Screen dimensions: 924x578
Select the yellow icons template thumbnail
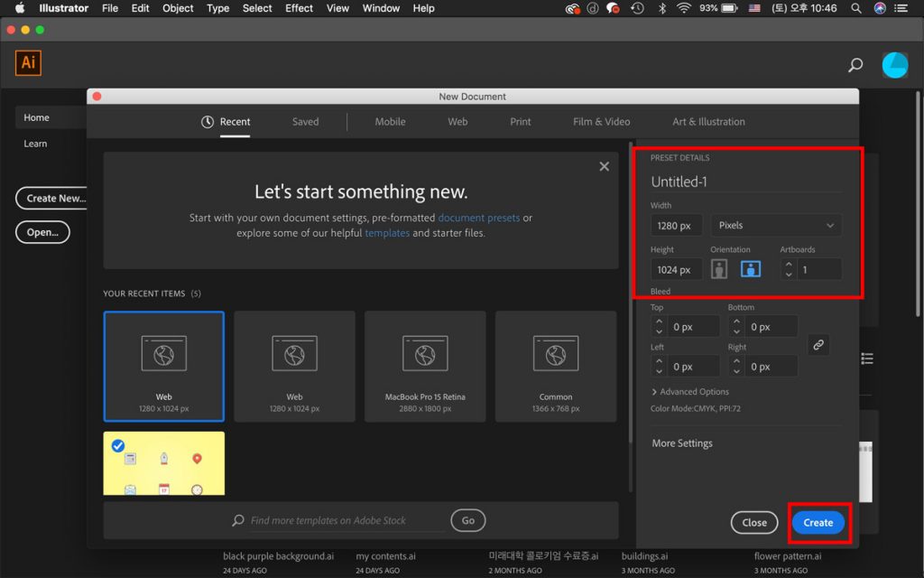point(164,463)
